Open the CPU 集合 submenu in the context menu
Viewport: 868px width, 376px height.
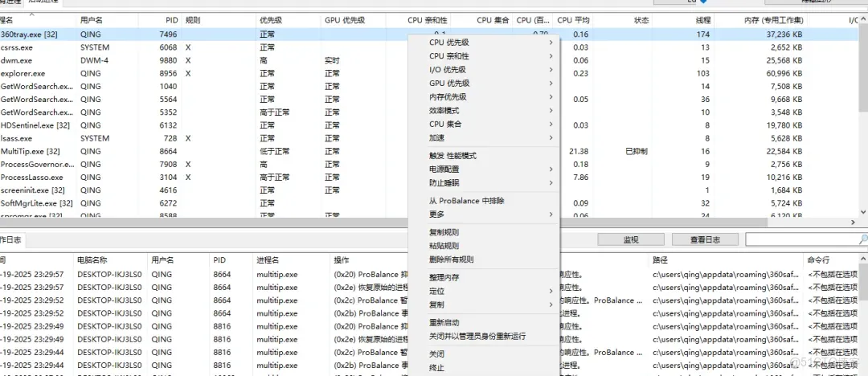483,124
